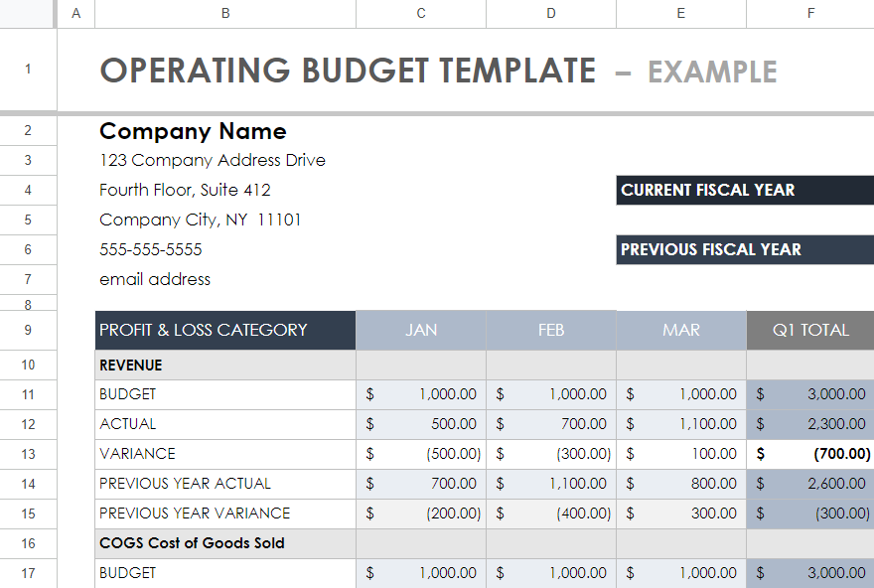874x588 pixels.
Task: Select the REVENUE section cell
Action: pos(225,366)
